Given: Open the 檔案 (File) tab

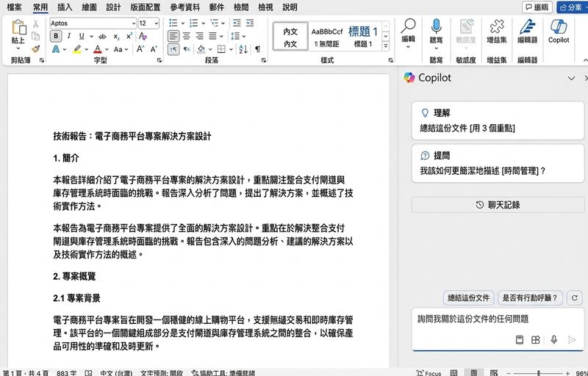Looking at the screenshot, I should pyautogui.click(x=14, y=7).
